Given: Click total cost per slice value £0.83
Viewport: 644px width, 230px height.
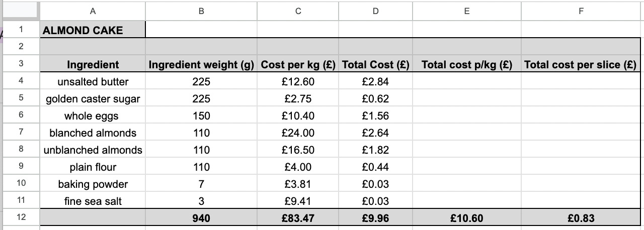Looking at the screenshot, I should coord(581,218).
